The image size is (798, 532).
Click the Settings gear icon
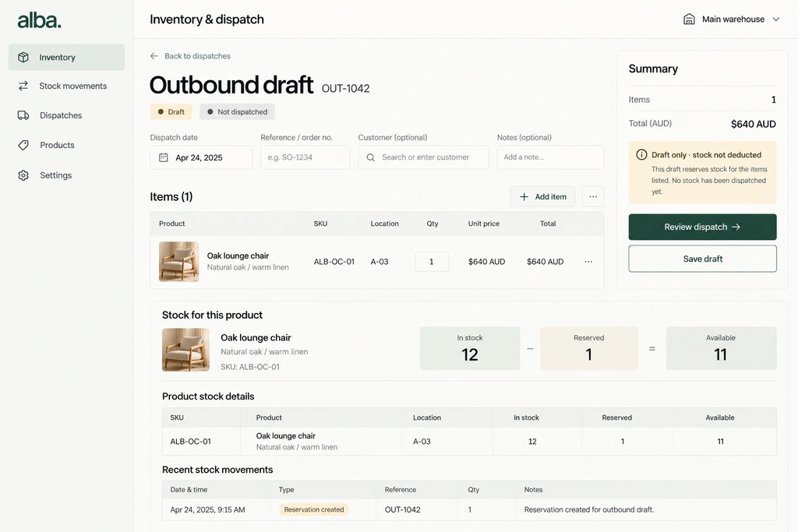coord(23,175)
